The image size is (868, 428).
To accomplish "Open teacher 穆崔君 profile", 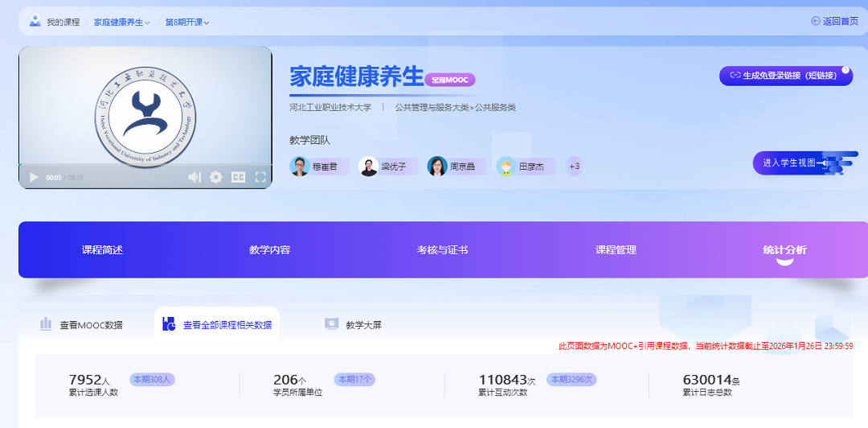I will click(320, 167).
